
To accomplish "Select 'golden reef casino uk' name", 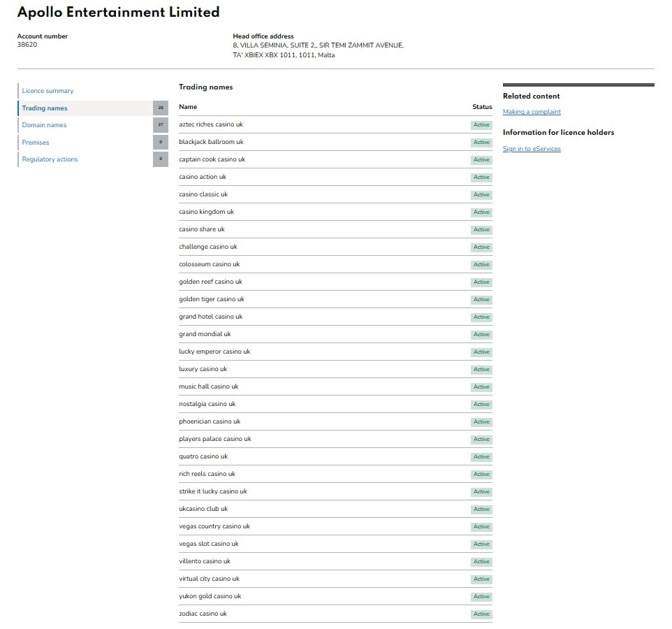I will [x=210, y=282].
